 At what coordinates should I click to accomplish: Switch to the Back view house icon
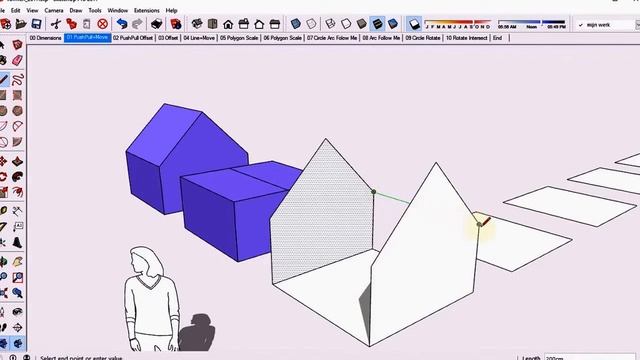[x=259, y=24]
